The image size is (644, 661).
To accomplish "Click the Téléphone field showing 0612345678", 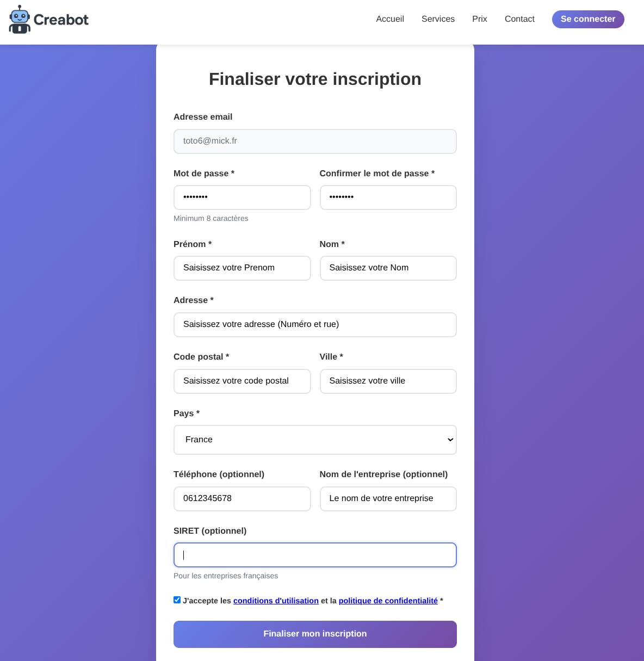I will click(242, 498).
